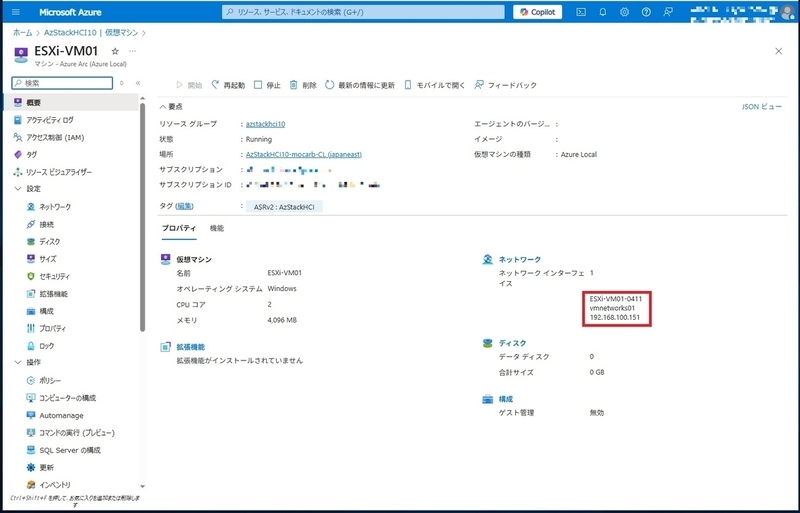800x513 pixels.
Task: Click the 再起動 toolbar button
Action: (x=228, y=85)
